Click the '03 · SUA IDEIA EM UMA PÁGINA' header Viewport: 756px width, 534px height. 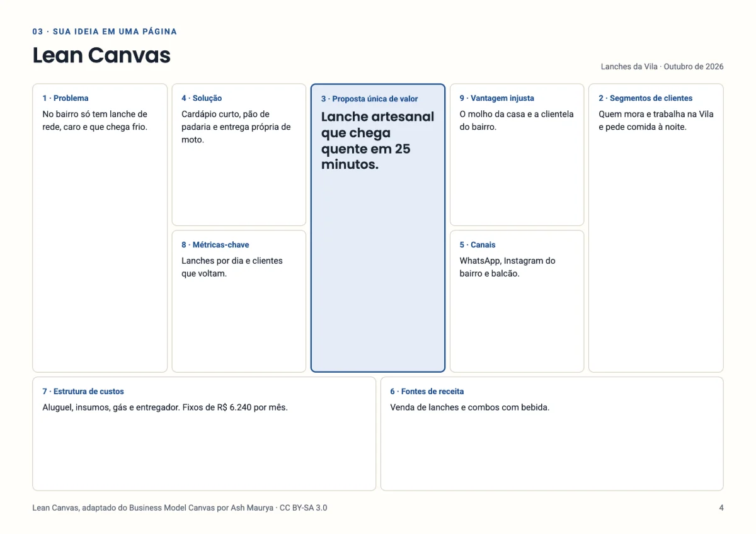pos(105,31)
